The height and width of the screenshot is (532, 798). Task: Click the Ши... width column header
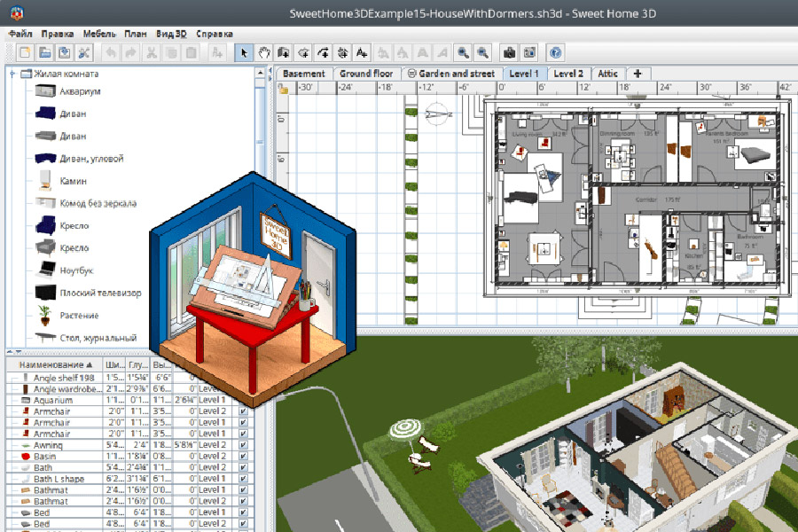[114, 364]
